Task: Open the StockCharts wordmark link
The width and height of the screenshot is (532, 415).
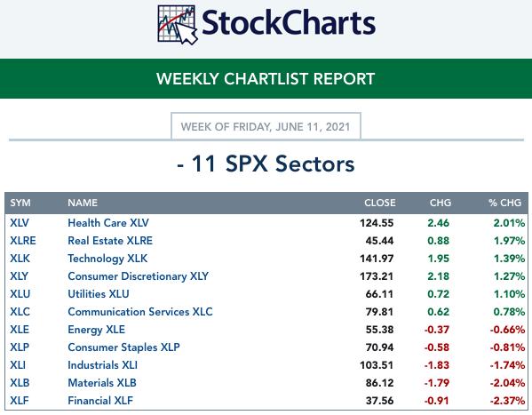Action: (289, 23)
